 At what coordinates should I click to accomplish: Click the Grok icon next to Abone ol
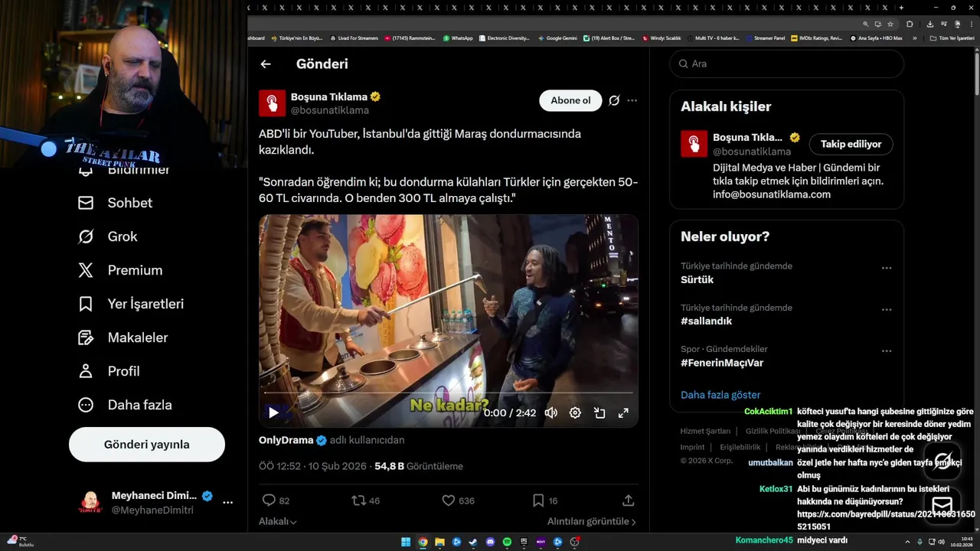[614, 100]
